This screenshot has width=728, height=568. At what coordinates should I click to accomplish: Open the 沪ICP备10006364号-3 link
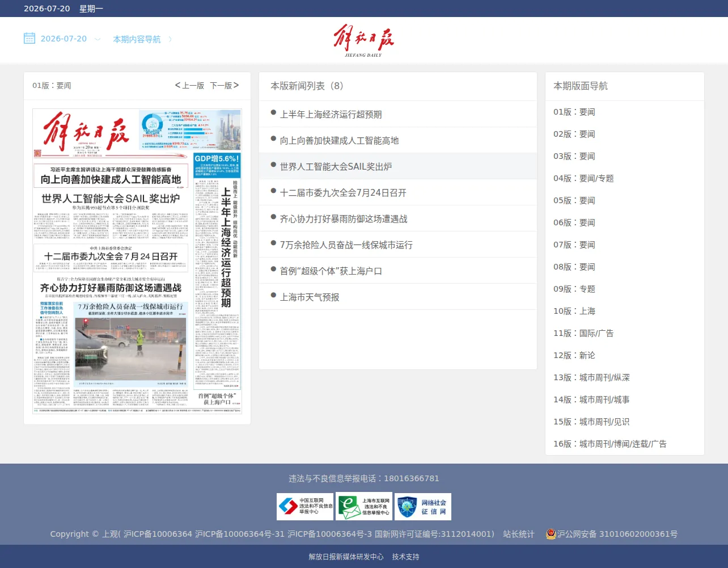pyautogui.click(x=330, y=534)
